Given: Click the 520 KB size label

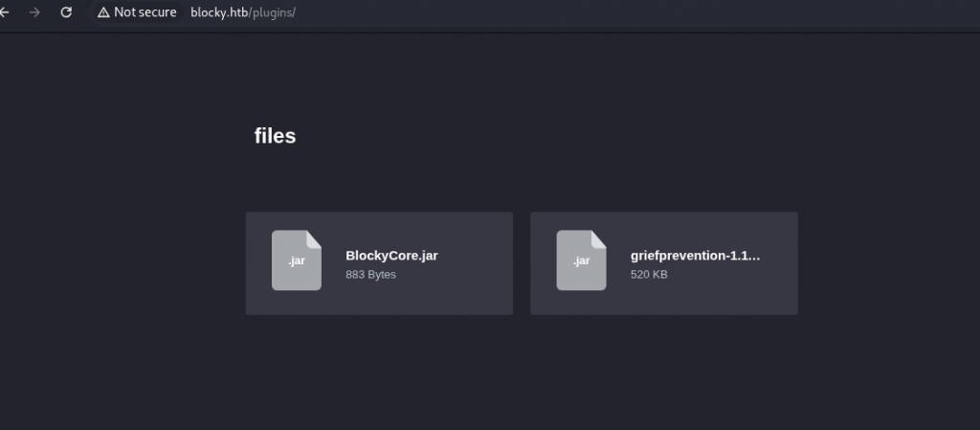Looking at the screenshot, I should pos(649,274).
